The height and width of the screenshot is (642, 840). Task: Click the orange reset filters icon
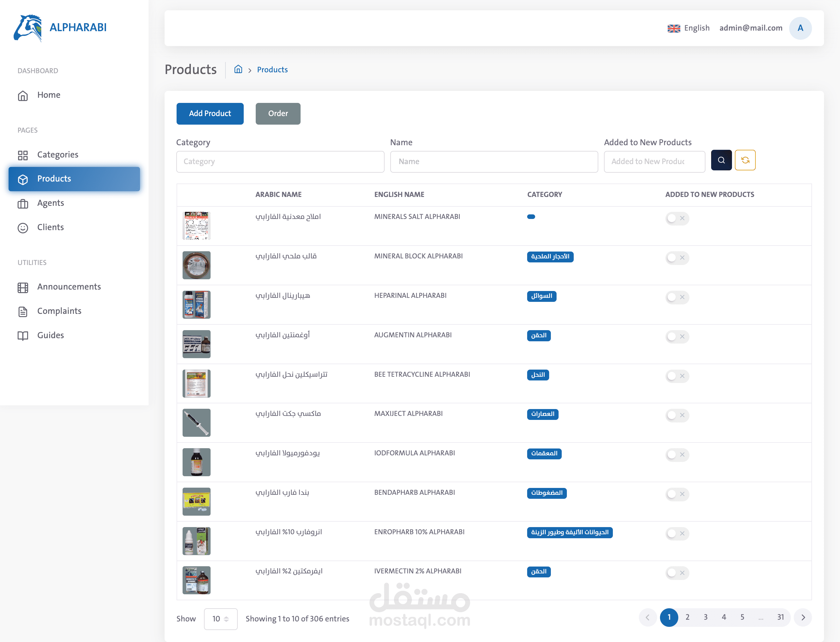pyautogui.click(x=745, y=160)
